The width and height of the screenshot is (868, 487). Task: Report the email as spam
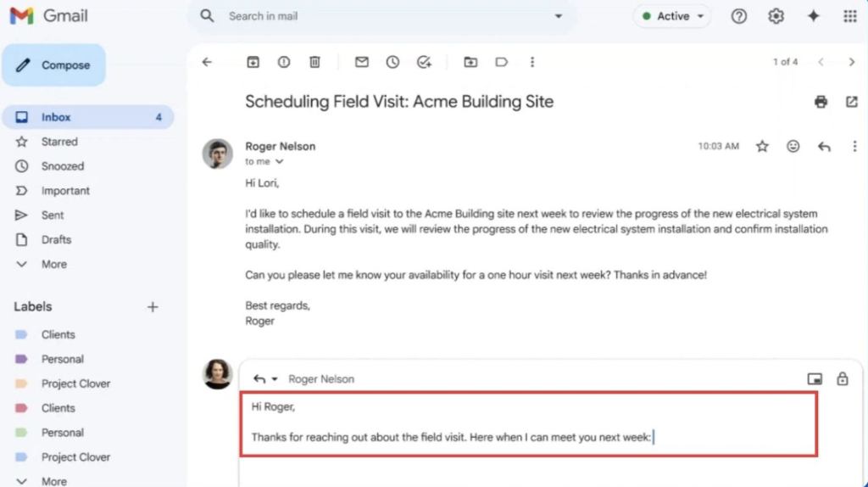283,62
